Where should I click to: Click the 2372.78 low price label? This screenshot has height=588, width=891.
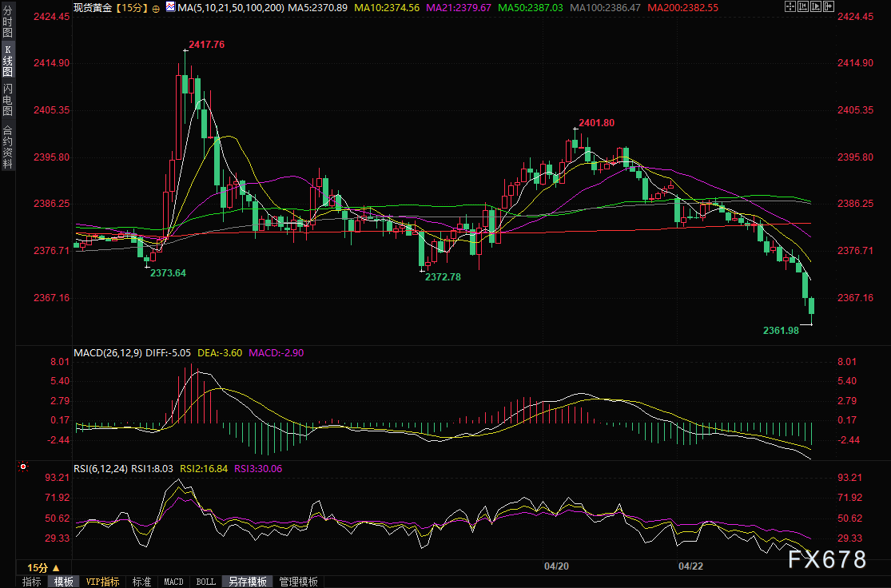click(443, 277)
